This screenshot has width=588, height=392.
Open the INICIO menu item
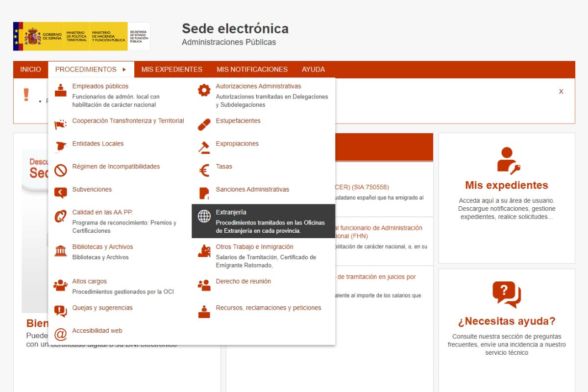31,70
